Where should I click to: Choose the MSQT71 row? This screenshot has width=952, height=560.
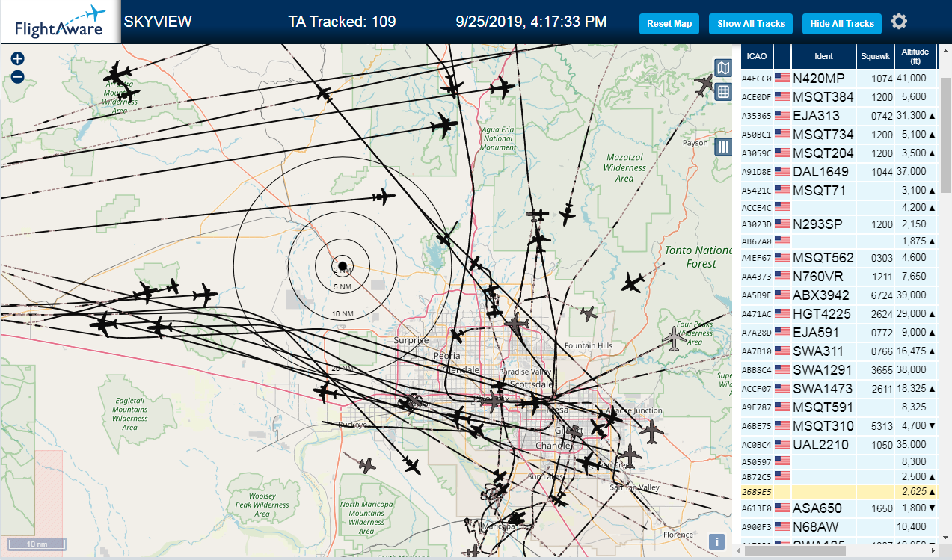tap(838, 190)
